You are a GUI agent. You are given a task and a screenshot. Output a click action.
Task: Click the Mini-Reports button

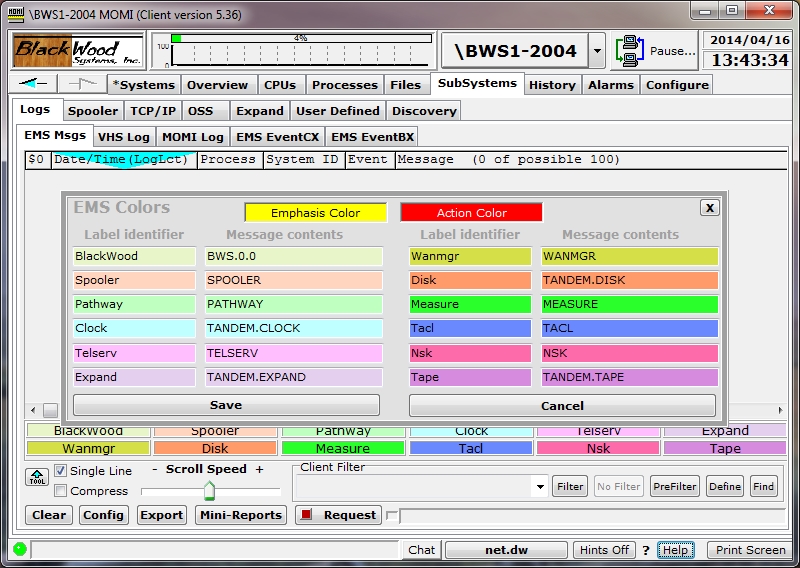[x=240, y=515]
